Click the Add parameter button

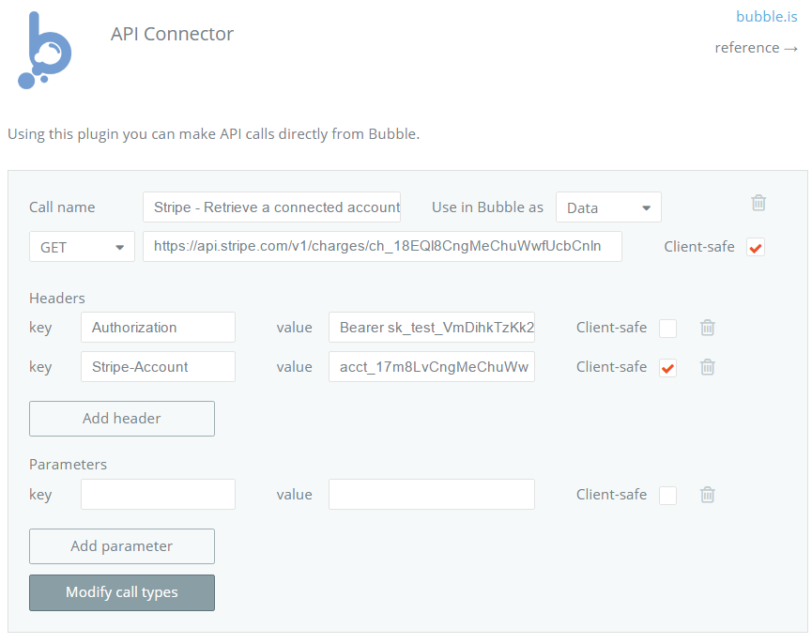(x=122, y=546)
